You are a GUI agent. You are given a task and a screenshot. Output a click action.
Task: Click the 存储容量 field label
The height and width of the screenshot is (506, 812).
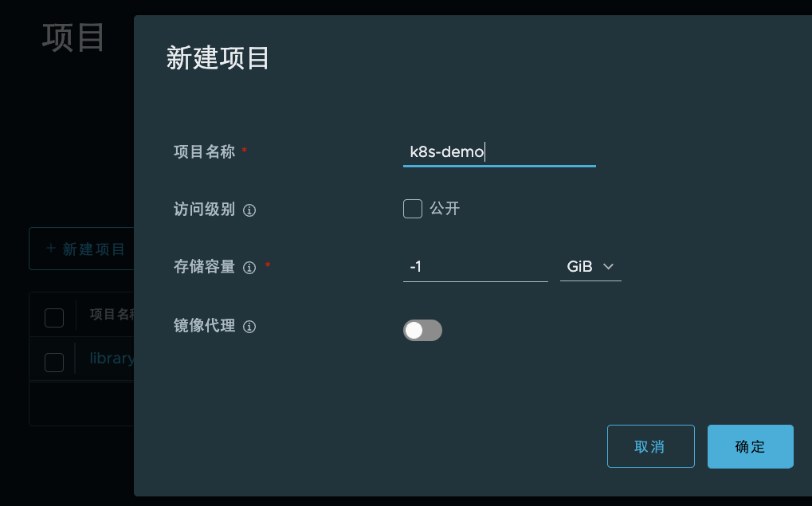point(204,267)
